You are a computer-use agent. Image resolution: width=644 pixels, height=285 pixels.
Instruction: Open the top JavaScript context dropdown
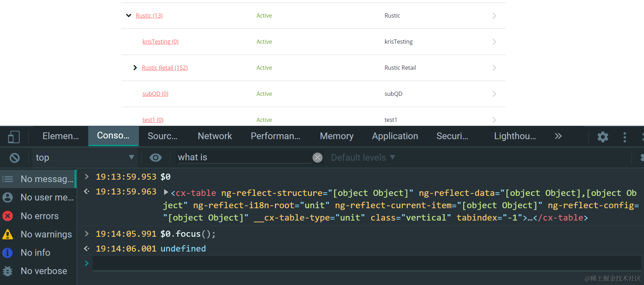pos(85,157)
